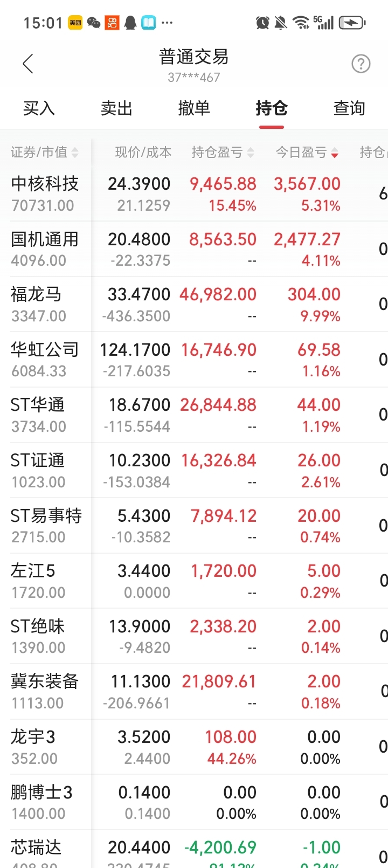This screenshot has width=388, height=868.
Task: Toggle 今日盈亏 sort order arrow
Action: [335, 153]
